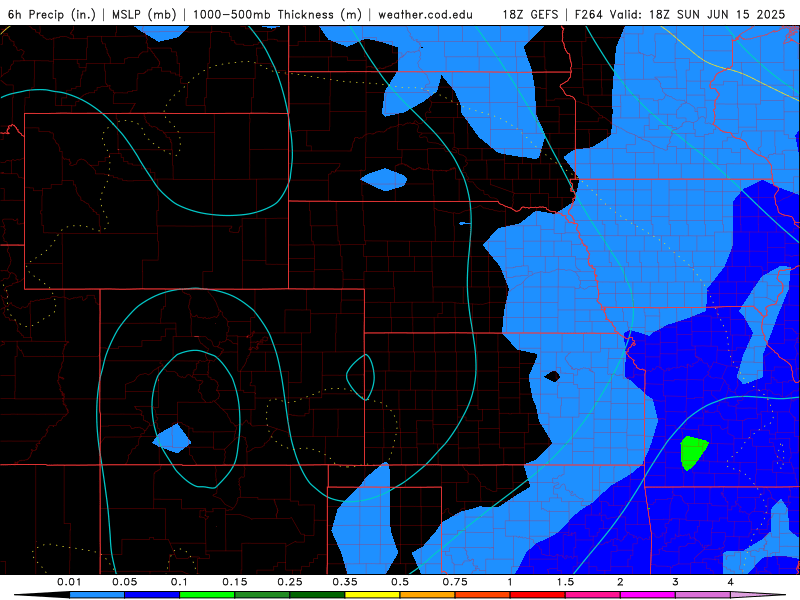Click the magenta 2 inch legend swatch
The width and height of the screenshot is (800, 600).
pos(648,595)
